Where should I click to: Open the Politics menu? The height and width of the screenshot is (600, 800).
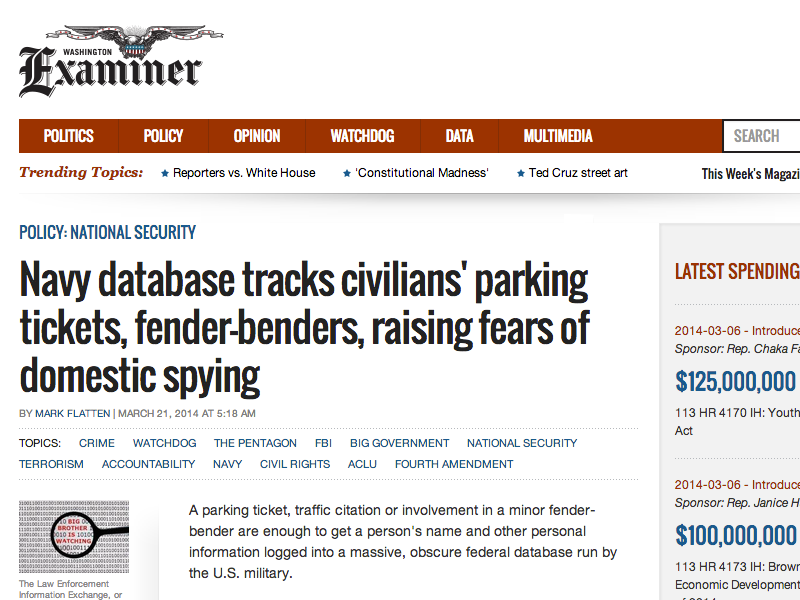(x=68, y=136)
